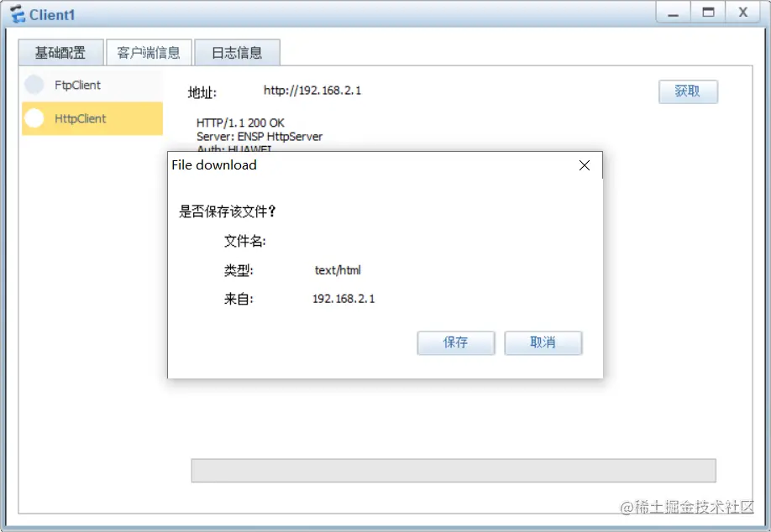Click the text/html type value

pyautogui.click(x=338, y=270)
